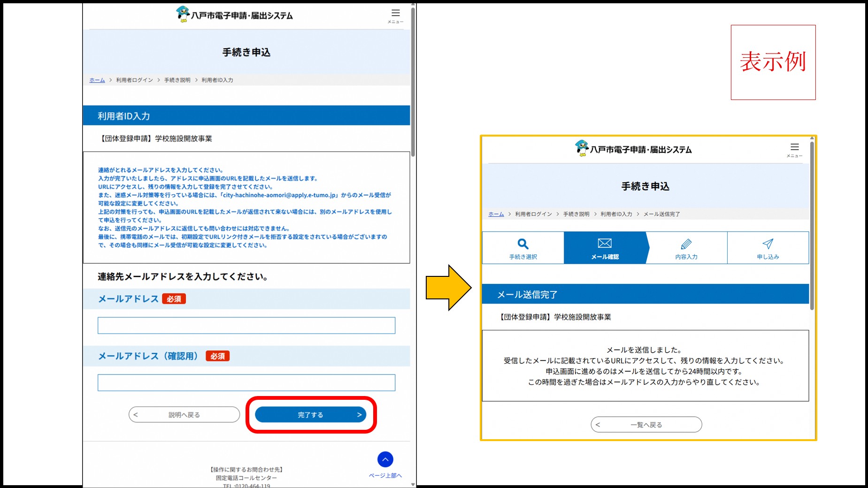Open the ホーム breadcrumb on the confirmation page
The width and height of the screenshot is (868, 488).
point(495,214)
